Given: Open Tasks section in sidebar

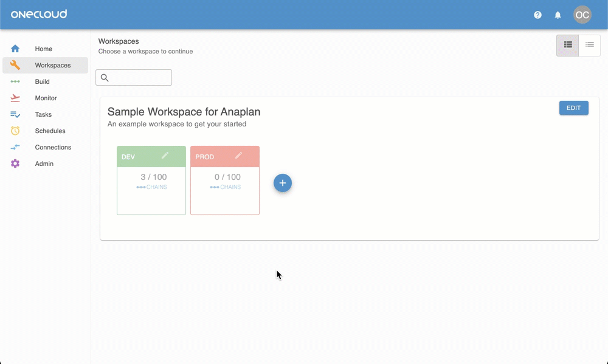Looking at the screenshot, I should click(46, 114).
